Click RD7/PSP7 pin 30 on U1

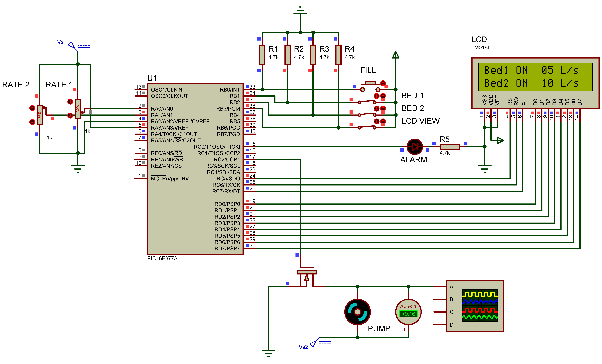[x=250, y=248]
